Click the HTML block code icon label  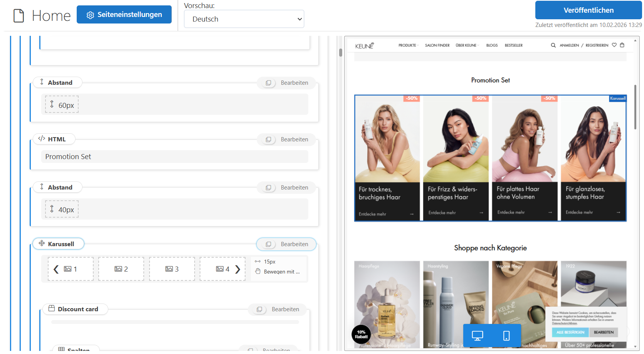click(x=54, y=139)
